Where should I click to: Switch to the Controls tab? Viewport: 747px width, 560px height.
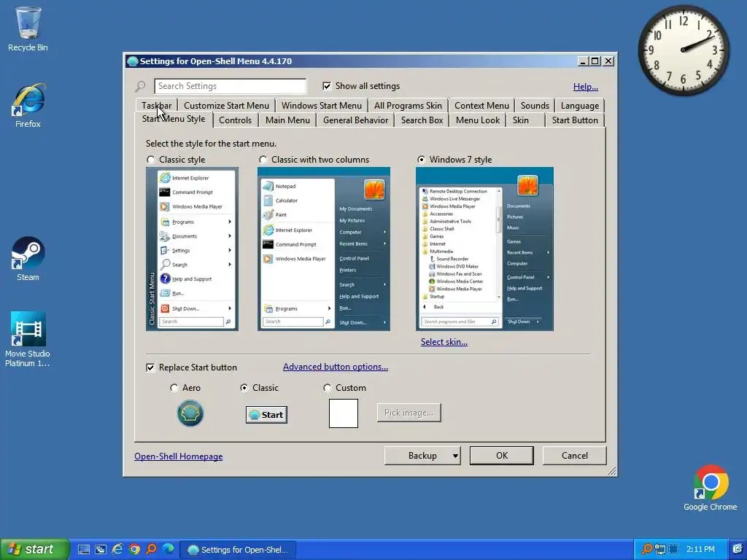pos(236,120)
